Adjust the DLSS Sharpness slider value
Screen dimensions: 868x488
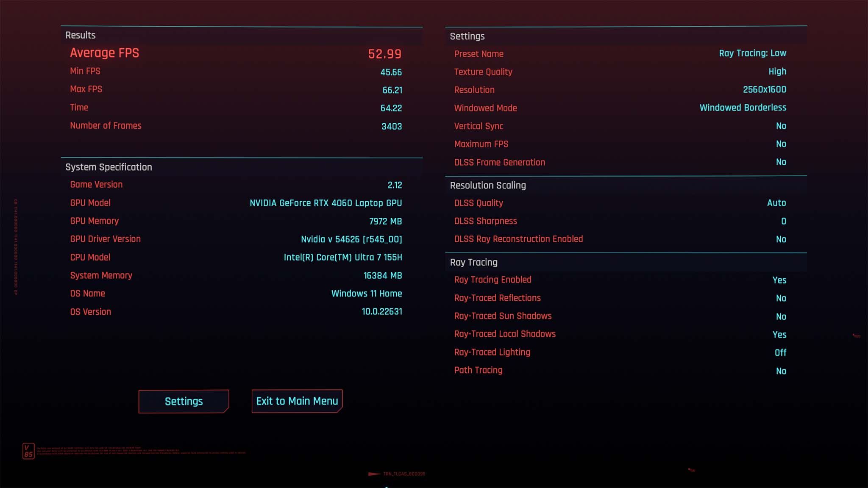pyautogui.click(x=783, y=221)
